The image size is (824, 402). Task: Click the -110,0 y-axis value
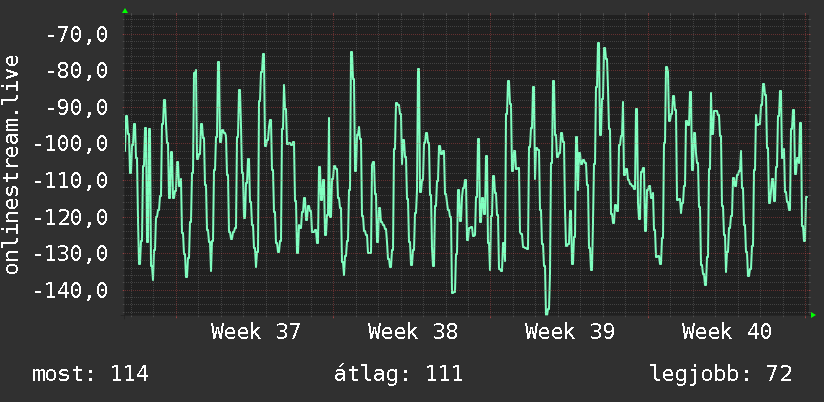point(71,181)
